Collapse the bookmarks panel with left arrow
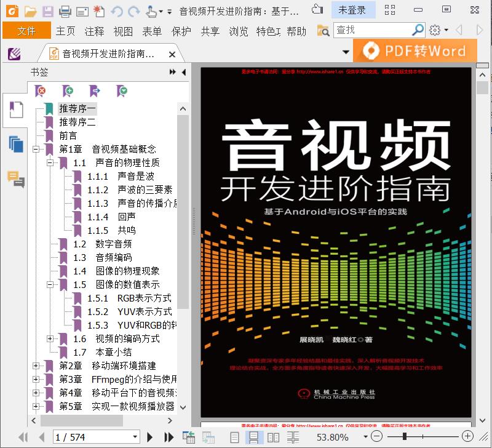This screenshot has height=448, width=492. click(184, 72)
